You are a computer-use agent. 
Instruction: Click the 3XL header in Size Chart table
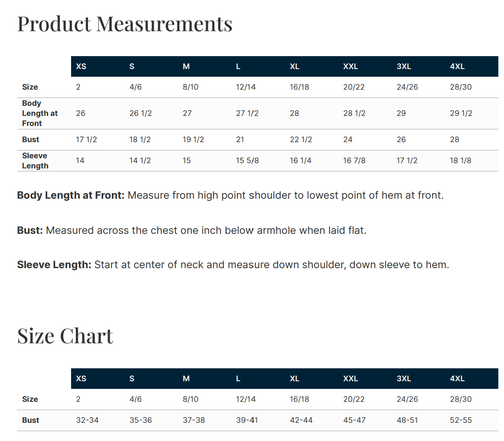click(404, 379)
